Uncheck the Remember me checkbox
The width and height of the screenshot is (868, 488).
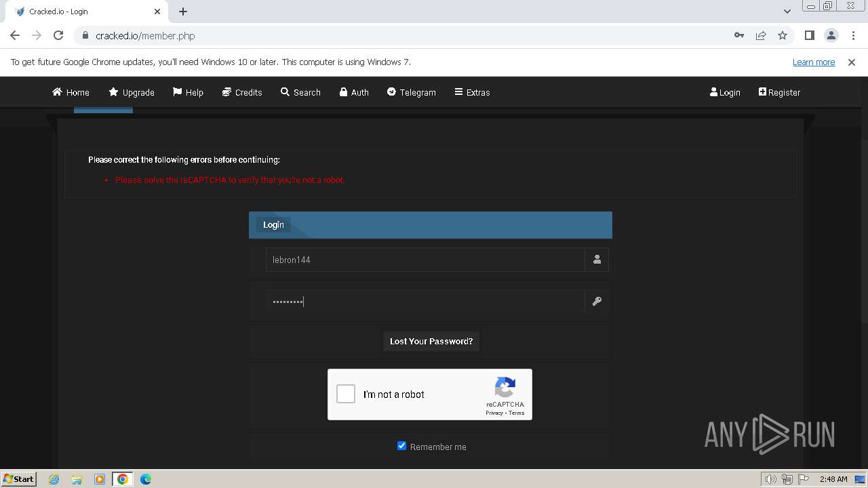(401, 445)
